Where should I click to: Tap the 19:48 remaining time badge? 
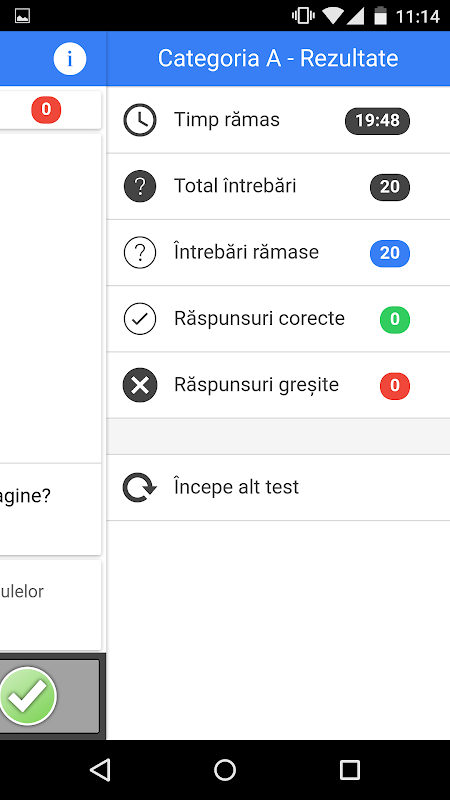[378, 121]
